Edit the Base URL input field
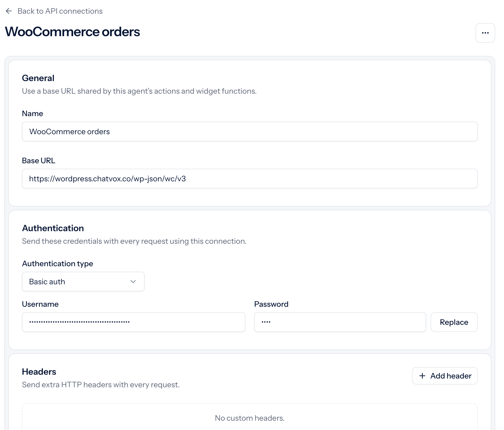Screen dimensions: 504x430 coord(250,179)
